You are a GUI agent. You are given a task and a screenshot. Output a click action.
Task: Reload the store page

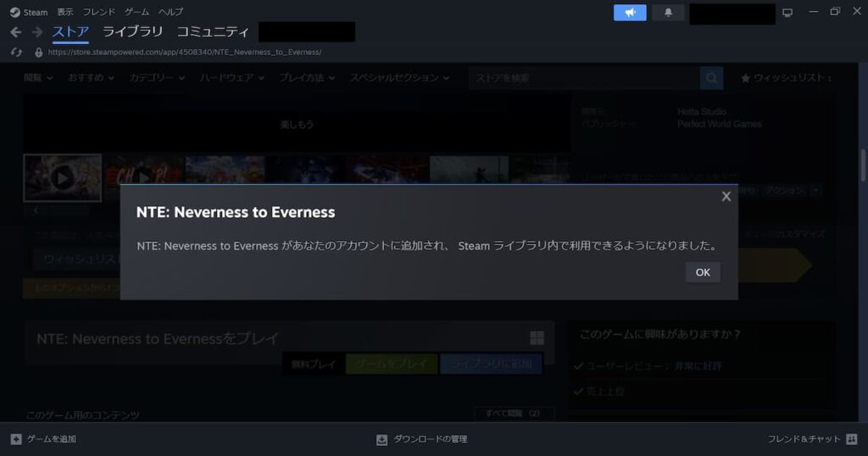click(x=17, y=52)
